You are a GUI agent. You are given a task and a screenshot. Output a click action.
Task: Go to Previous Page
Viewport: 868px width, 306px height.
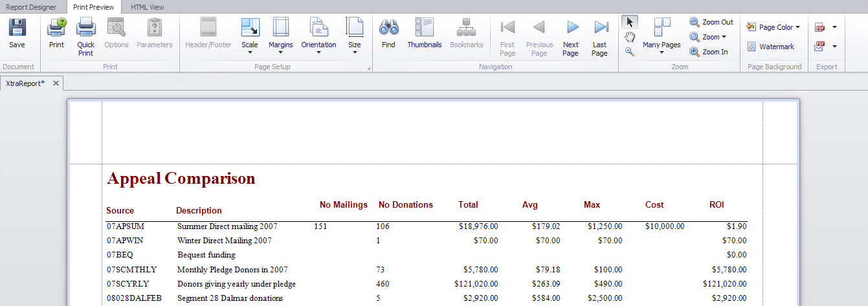[539, 38]
